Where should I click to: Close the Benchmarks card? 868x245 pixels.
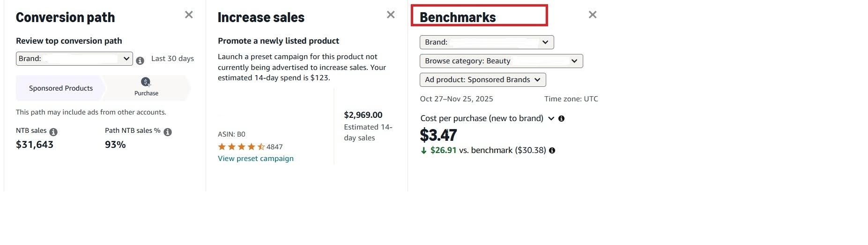(x=593, y=15)
